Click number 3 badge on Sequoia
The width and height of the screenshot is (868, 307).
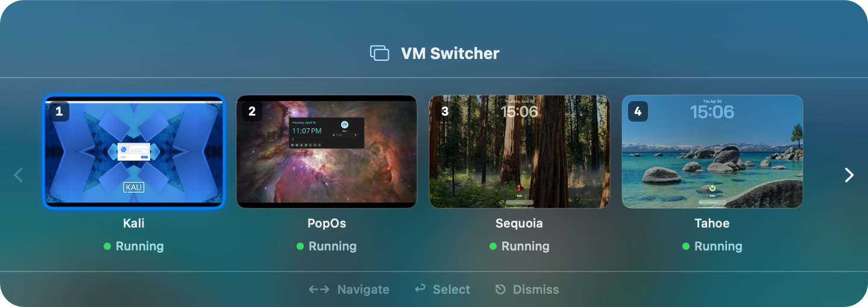coord(445,111)
